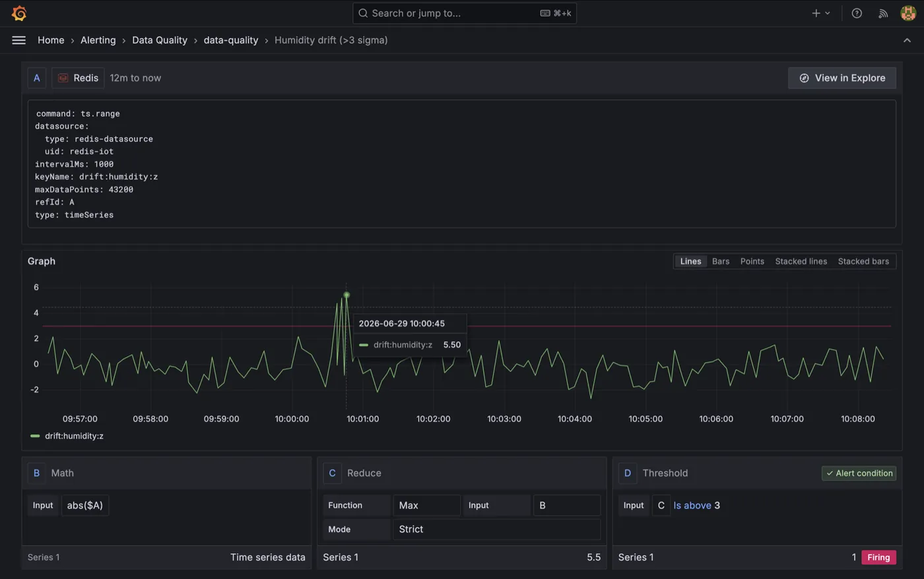Click the C Reduce expression label

(x=333, y=473)
